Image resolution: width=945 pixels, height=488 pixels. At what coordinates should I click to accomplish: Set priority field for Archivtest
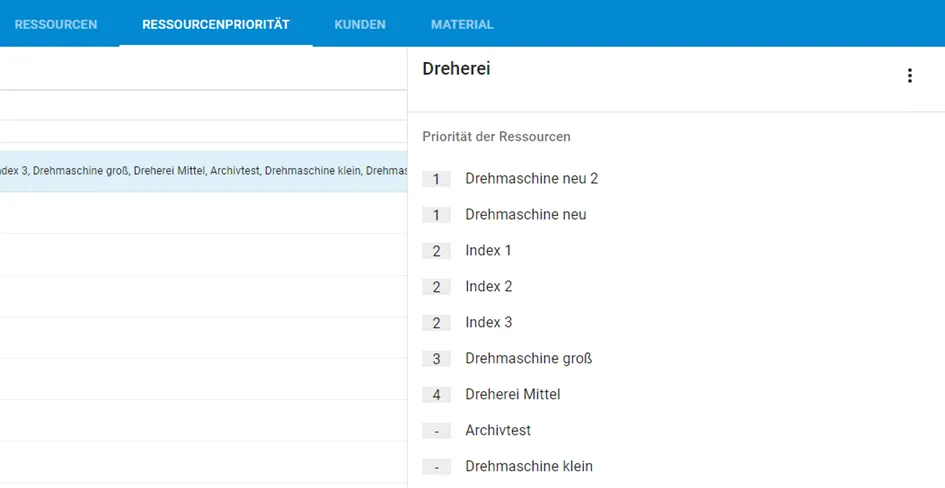pyautogui.click(x=436, y=431)
